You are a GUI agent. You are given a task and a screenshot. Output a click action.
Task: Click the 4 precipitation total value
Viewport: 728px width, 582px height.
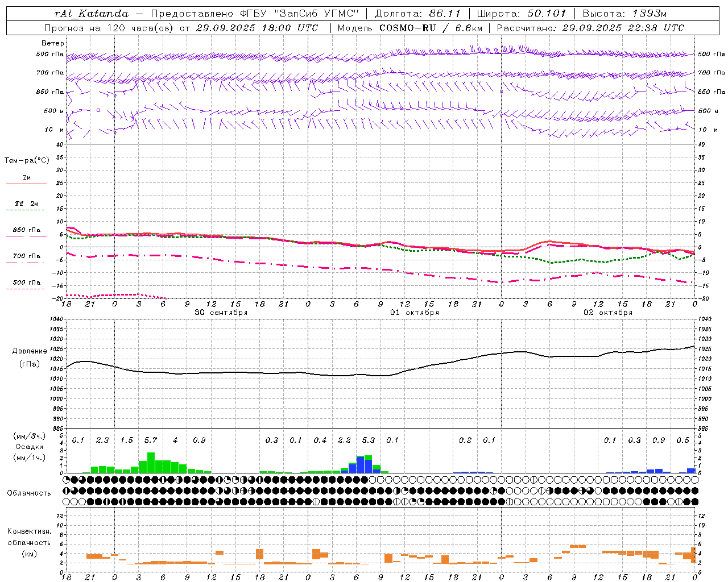click(x=175, y=440)
